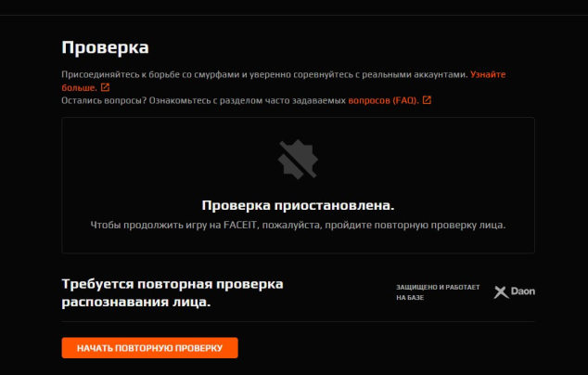Click external-link icon after 'больше.'

coord(104,87)
